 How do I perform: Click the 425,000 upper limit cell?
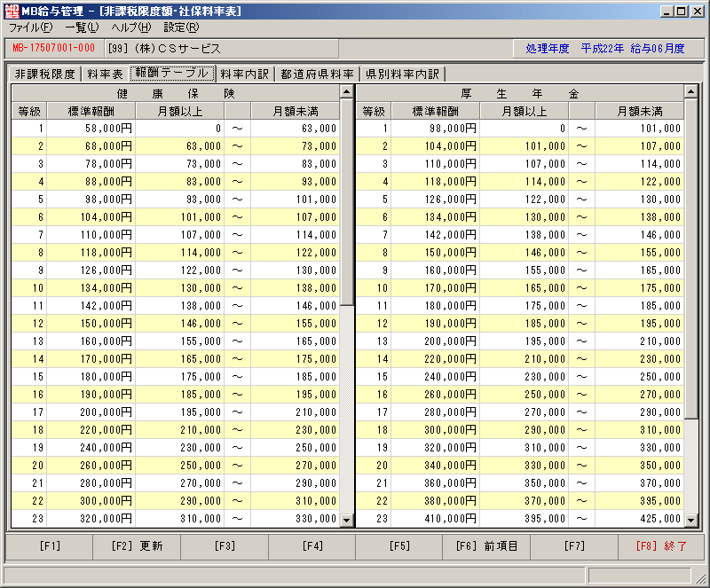tap(639, 519)
